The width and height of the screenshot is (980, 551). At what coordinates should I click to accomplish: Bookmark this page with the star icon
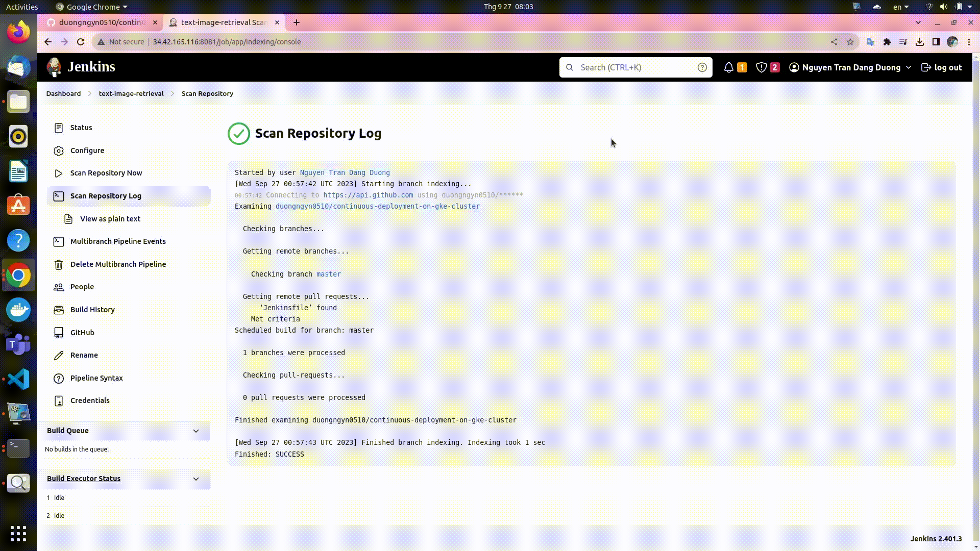pos(850,42)
